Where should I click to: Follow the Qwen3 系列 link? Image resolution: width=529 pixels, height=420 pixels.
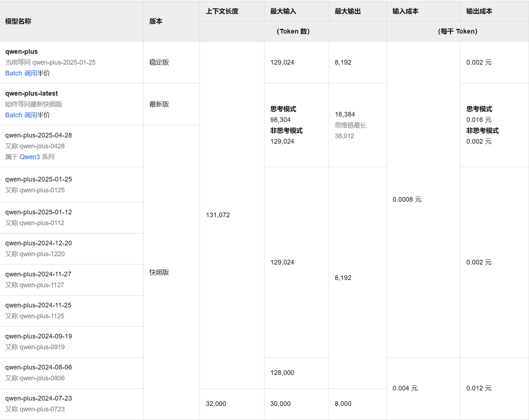[x=30, y=157]
